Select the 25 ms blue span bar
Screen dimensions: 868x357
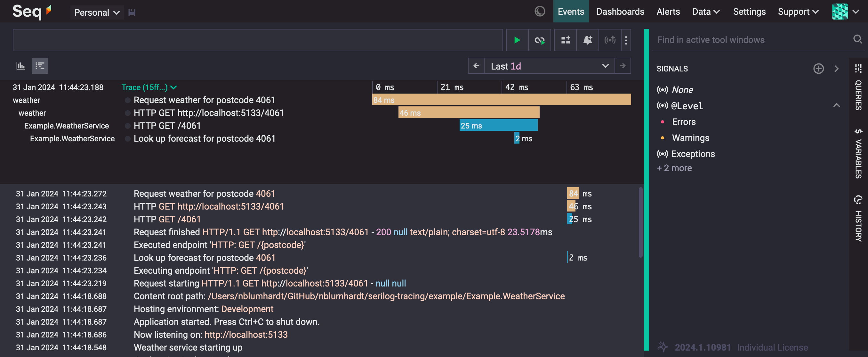click(x=498, y=126)
